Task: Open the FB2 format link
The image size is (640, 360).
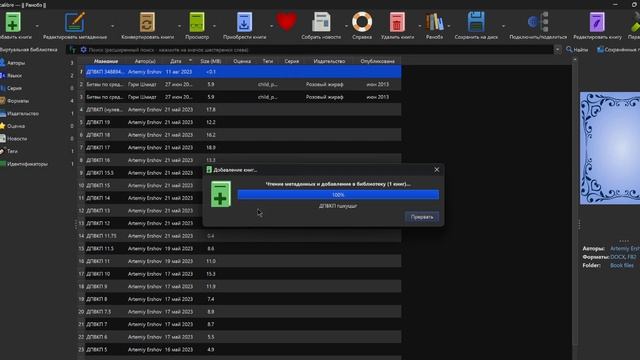Action: [632, 257]
